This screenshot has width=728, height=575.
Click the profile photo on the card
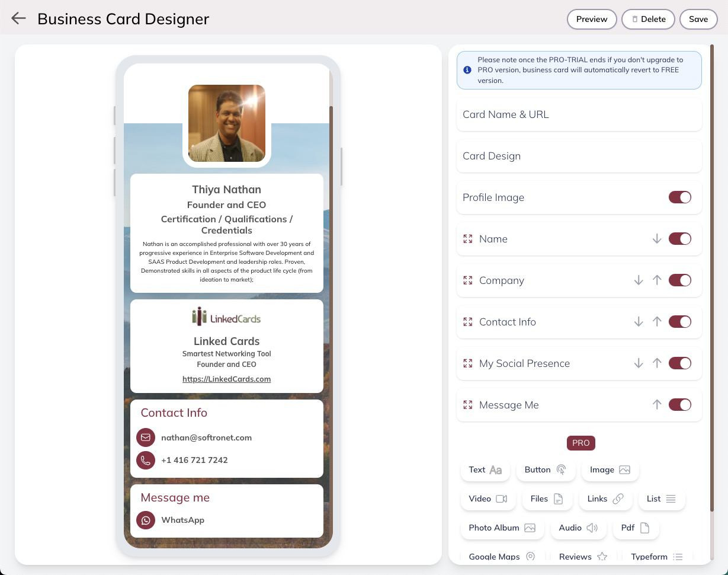click(x=226, y=123)
